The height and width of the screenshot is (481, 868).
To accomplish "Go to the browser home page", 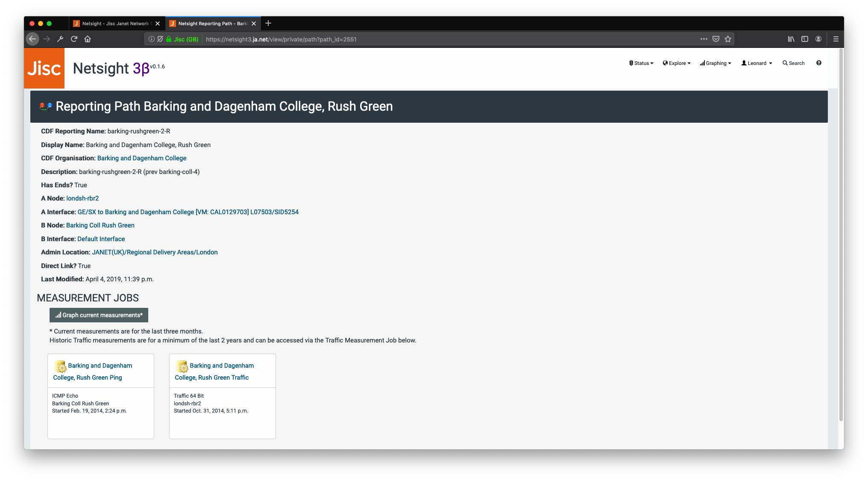I will pyautogui.click(x=88, y=39).
